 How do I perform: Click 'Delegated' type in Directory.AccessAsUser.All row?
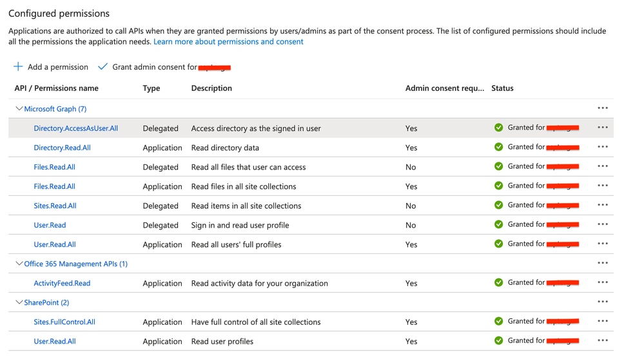(161, 128)
